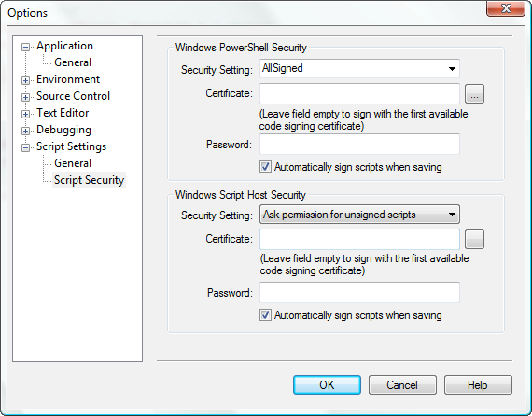532x416 pixels.
Task: Collapse the Application tree node
Action: click(25, 47)
